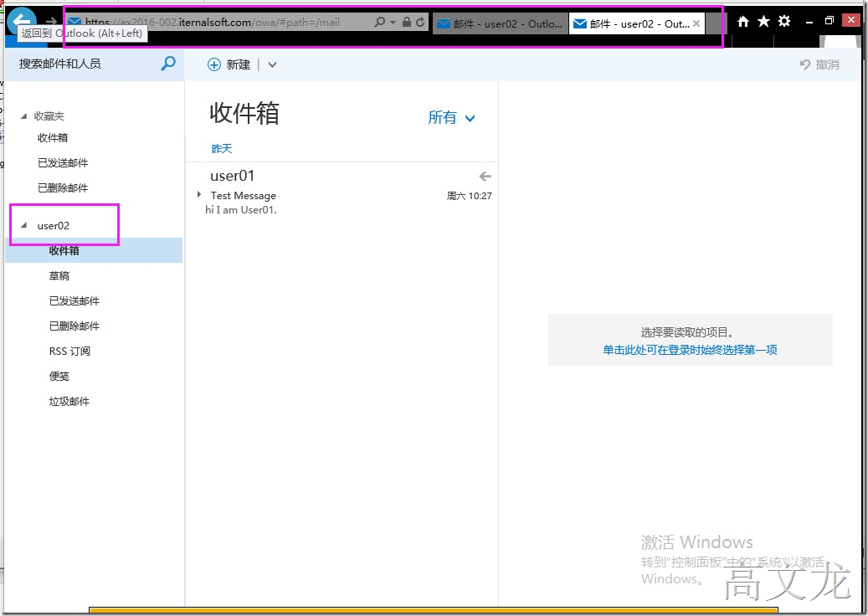868x616 pixels.
Task: Open the 草稿 folder
Action: pyautogui.click(x=59, y=275)
